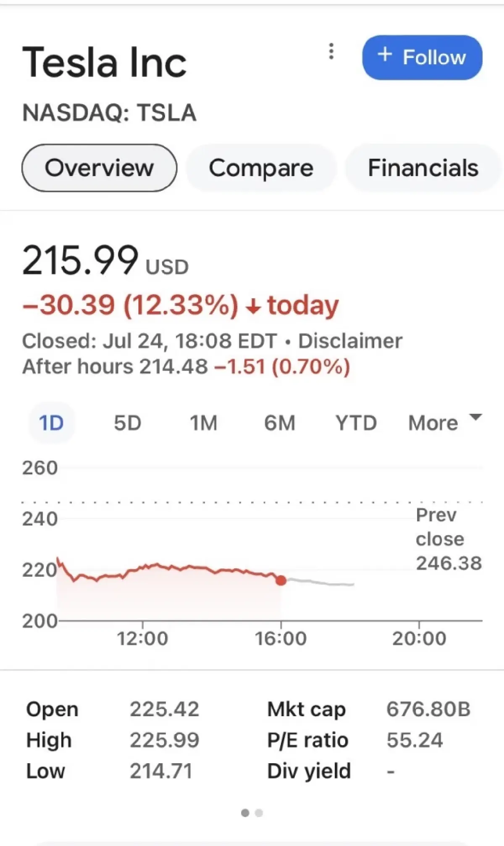This screenshot has height=846, width=504.
Task: Select the Overview tab
Action: point(99,168)
